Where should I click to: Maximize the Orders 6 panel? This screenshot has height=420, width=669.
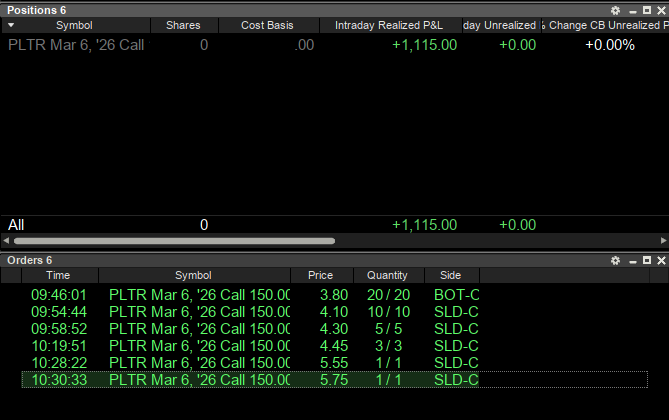[647, 260]
